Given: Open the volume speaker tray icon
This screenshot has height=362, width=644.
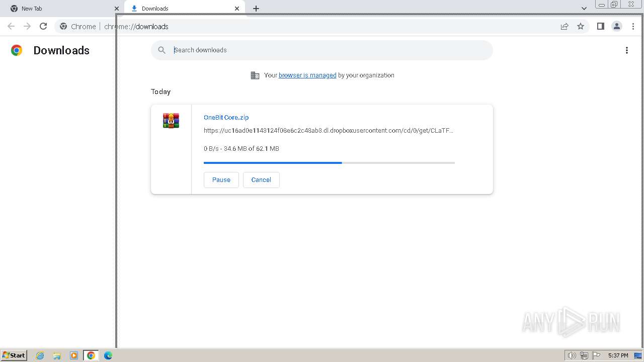Looking at the screenshot, I should 572,355.
